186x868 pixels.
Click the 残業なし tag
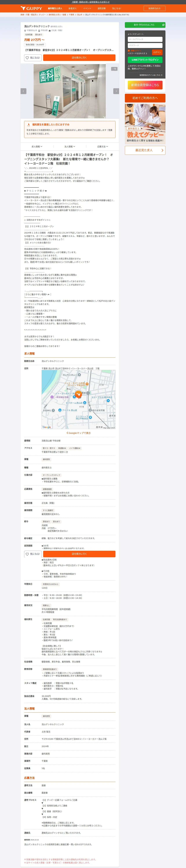[46, 606]
